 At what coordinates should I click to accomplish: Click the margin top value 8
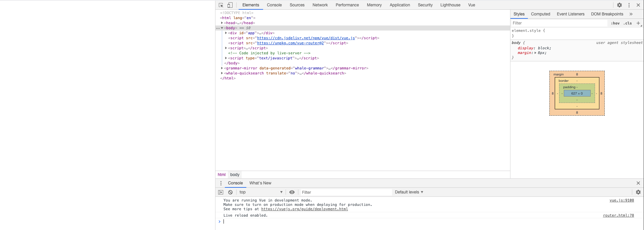577,74
